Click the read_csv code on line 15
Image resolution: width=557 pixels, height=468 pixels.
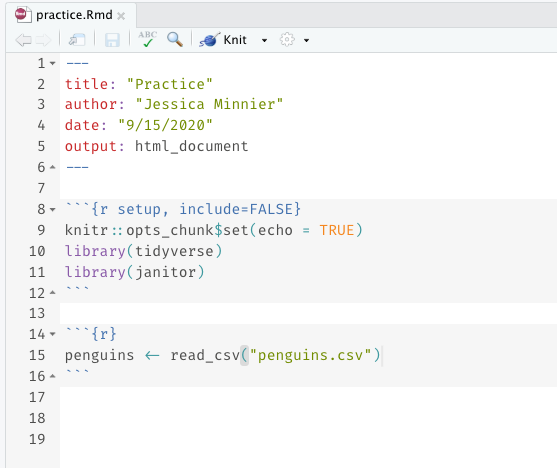205,355
